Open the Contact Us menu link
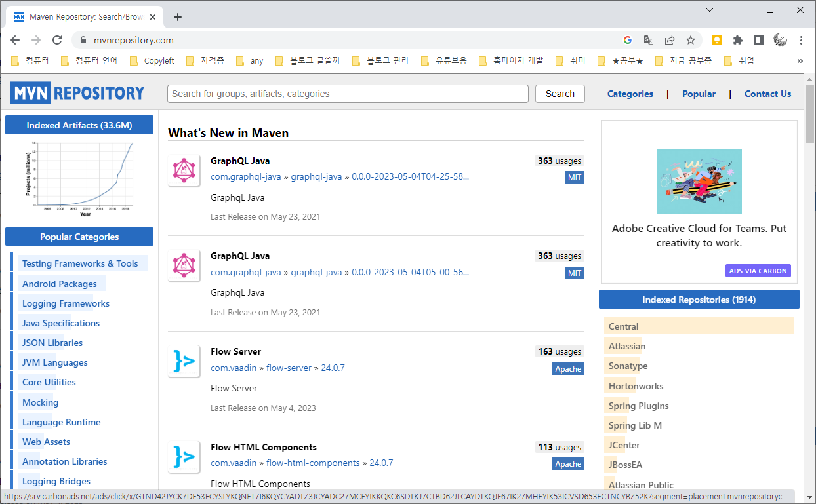Image resolution: width=816 pixels, height=504 pixels. [767, 94]
